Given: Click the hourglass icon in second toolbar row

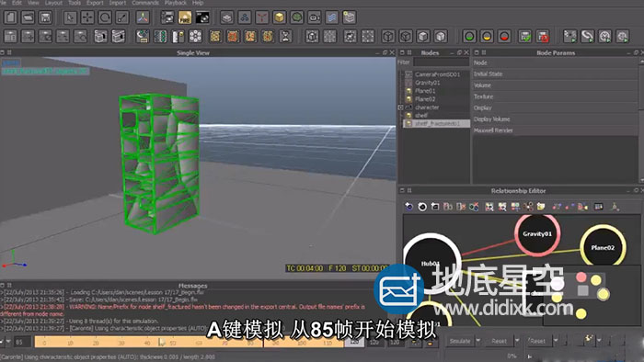Looking at the screenshot, I should click(285, 37).
